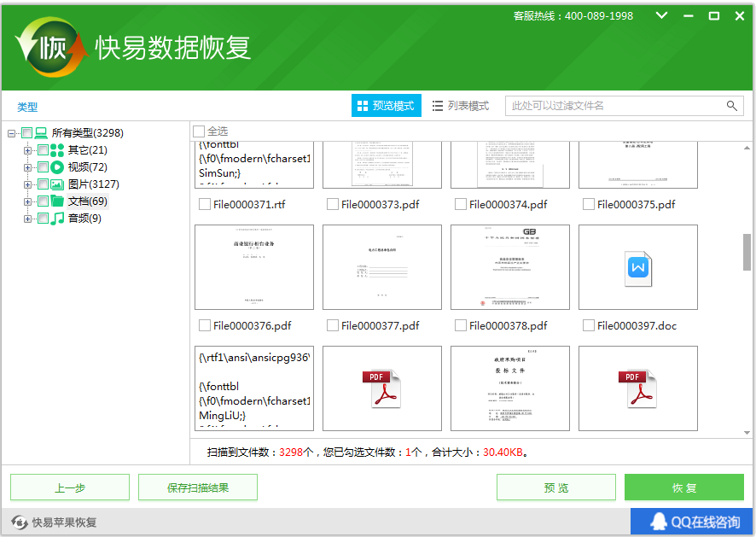Click the file list scrollbar thumb
756x537 pixels.
click(x=747, y=253)
